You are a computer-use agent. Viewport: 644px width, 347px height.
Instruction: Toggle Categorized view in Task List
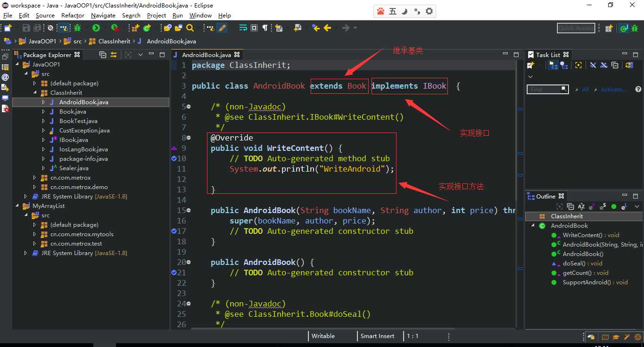pyautogui.click(x=553, y=65)
